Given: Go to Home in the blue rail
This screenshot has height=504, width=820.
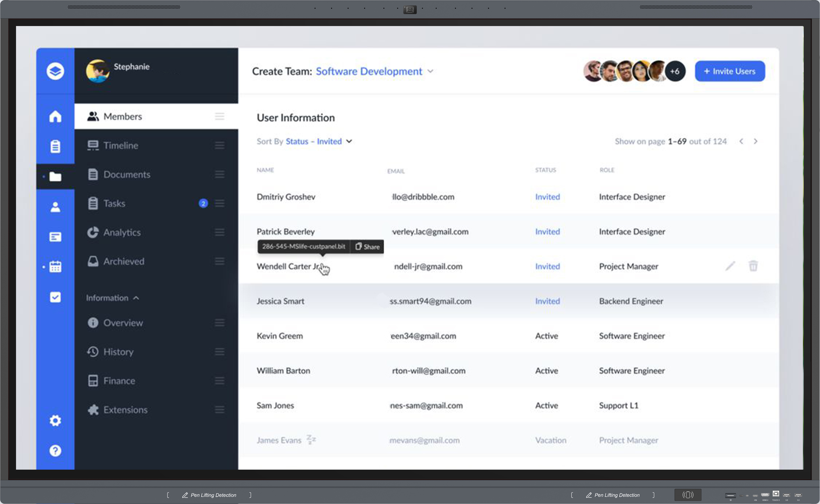Looking at the screenshot, I should (55, 116).
